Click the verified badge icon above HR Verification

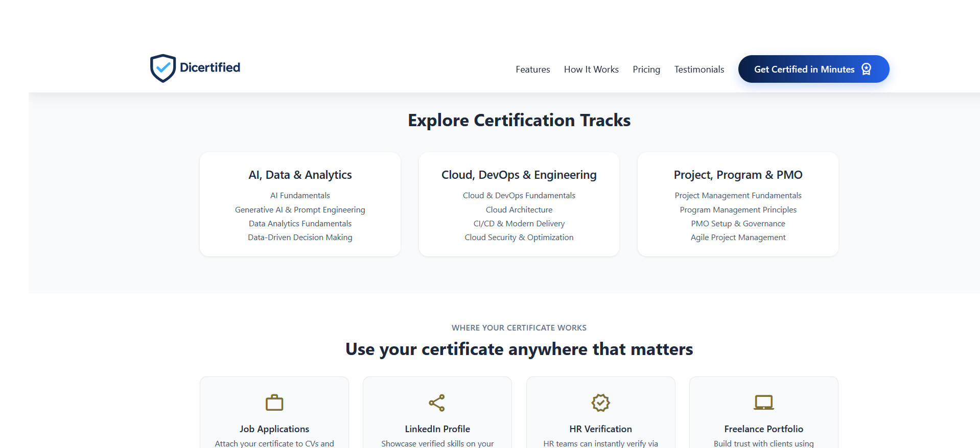pyautogui.click(x=600, y=403)
